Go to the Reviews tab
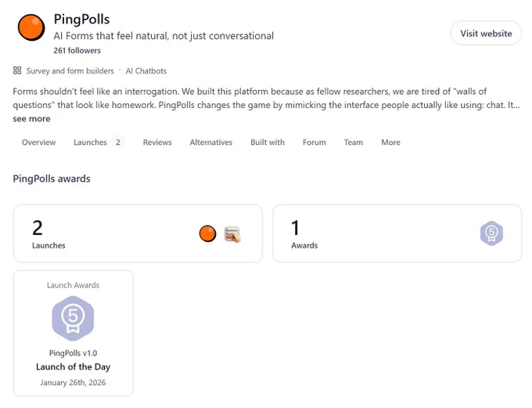Screen dimensions: 532x408 pyautogui.click(x=157, y=143)
